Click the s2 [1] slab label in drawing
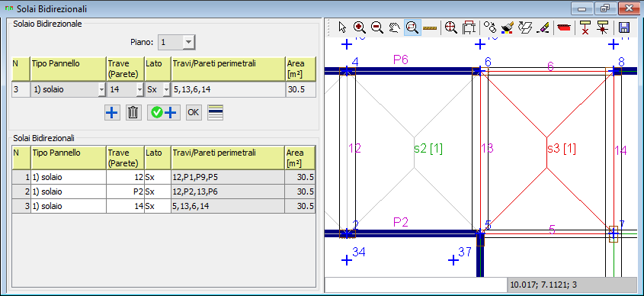The width and height of the screenshot is (644, 296). [428, 149]
